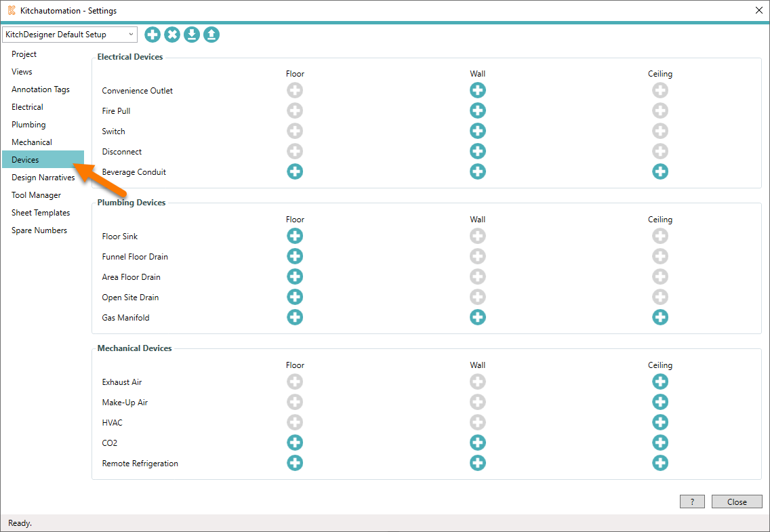Click the Close button
The width and height of the screenshot is (770, 532).
coord(737,502)
